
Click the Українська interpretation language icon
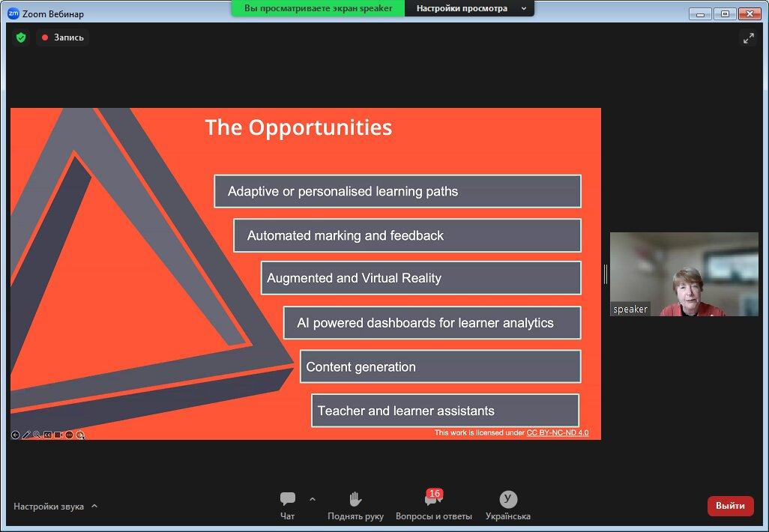[508, 505]
